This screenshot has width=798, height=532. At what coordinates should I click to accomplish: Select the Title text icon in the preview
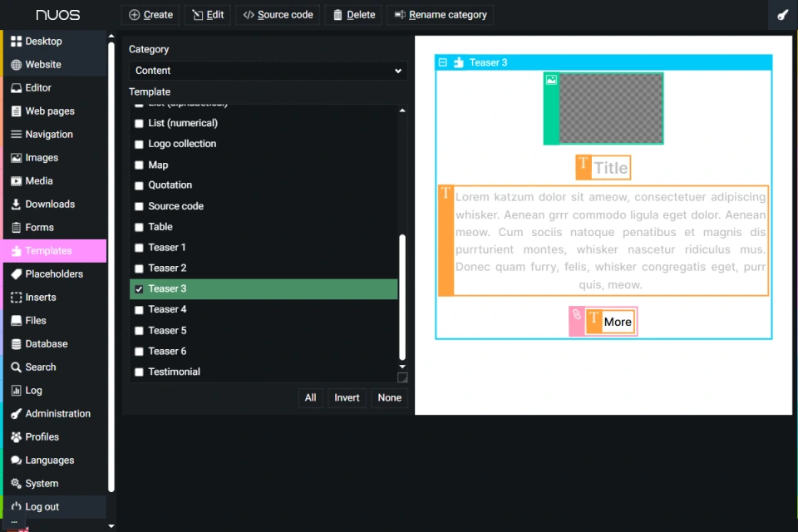click(x=582, y=166)
